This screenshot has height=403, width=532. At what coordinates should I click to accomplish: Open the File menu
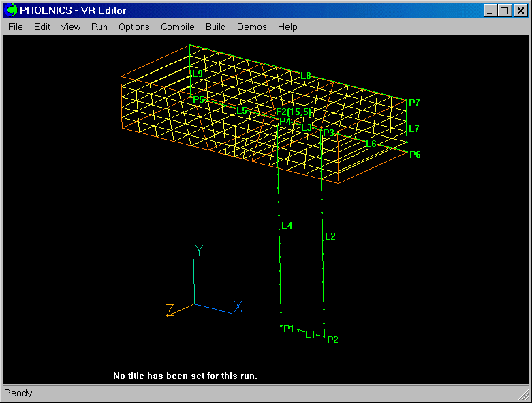(x=15, y=27)
